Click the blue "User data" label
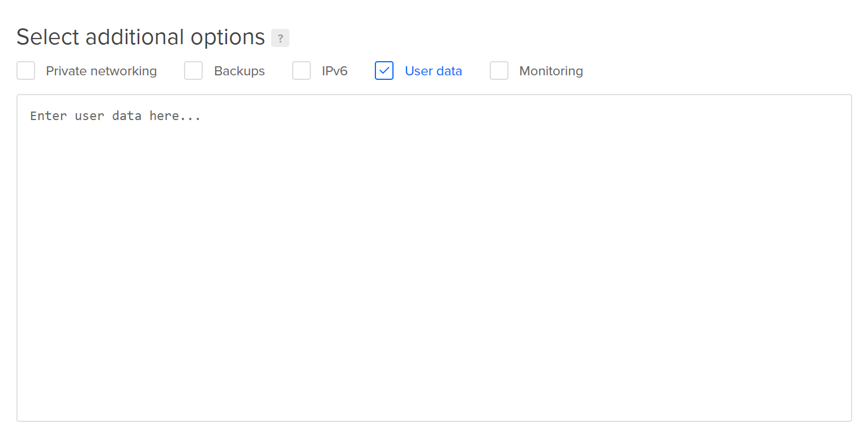 point(434,71)
